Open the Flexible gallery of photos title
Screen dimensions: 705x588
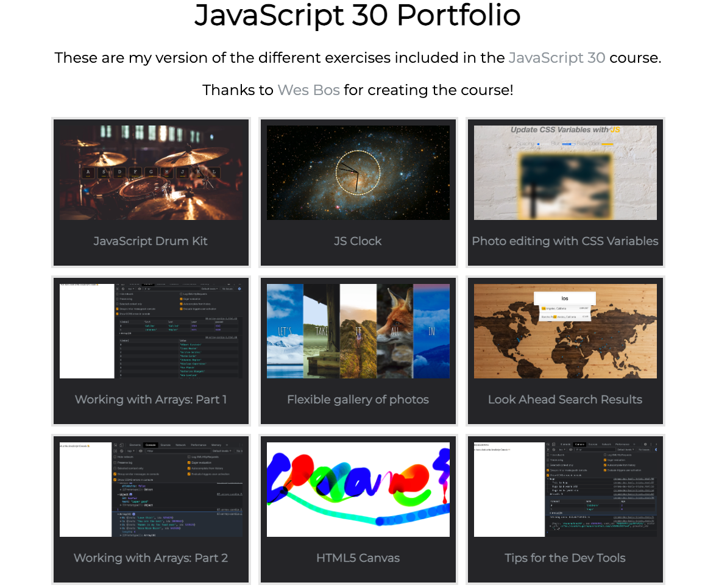(x=358, y=400)
